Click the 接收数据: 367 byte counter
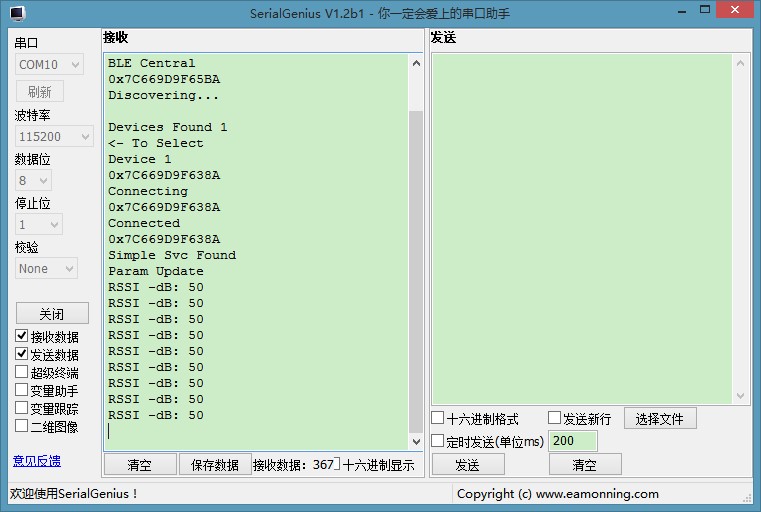761x512 pixels. click(x=293, y=465)
